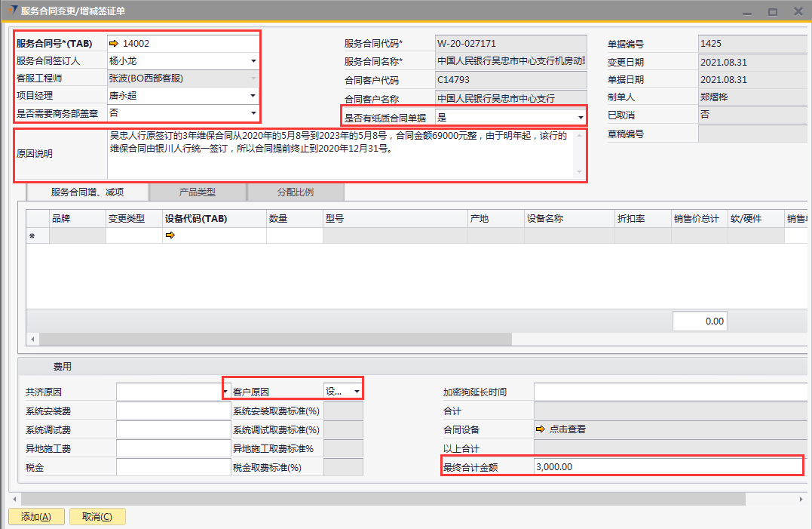Click the orange arrow in the 设备代码 cell
812x529 pixels.
click(170, 236)
